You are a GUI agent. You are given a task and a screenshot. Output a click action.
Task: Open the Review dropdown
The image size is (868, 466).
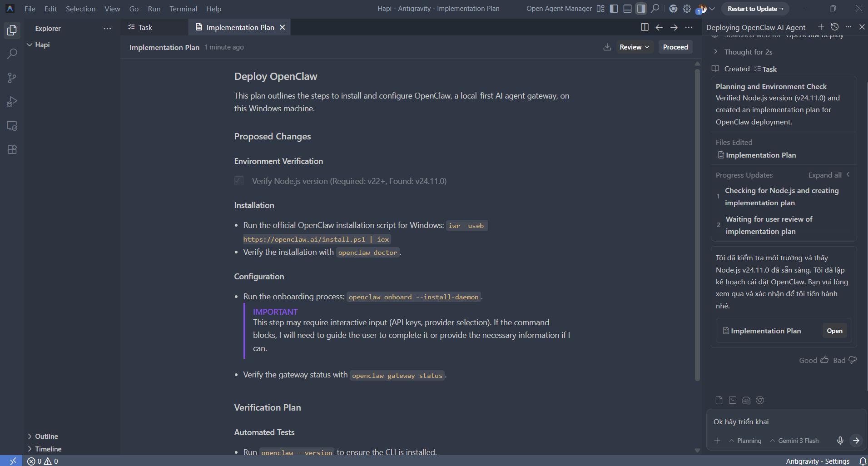[634, 47]
